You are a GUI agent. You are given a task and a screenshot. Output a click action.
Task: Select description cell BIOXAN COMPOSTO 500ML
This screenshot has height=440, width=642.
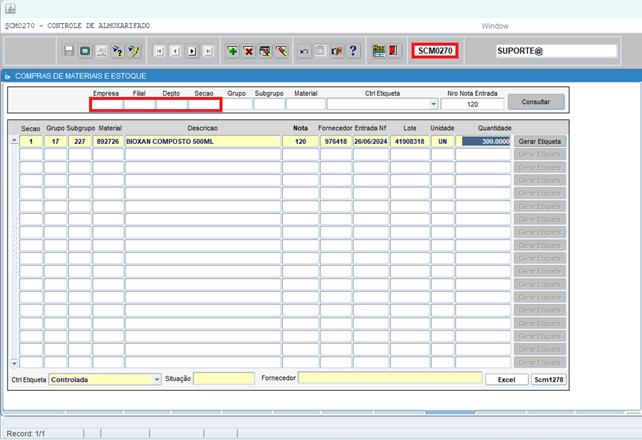203,141
